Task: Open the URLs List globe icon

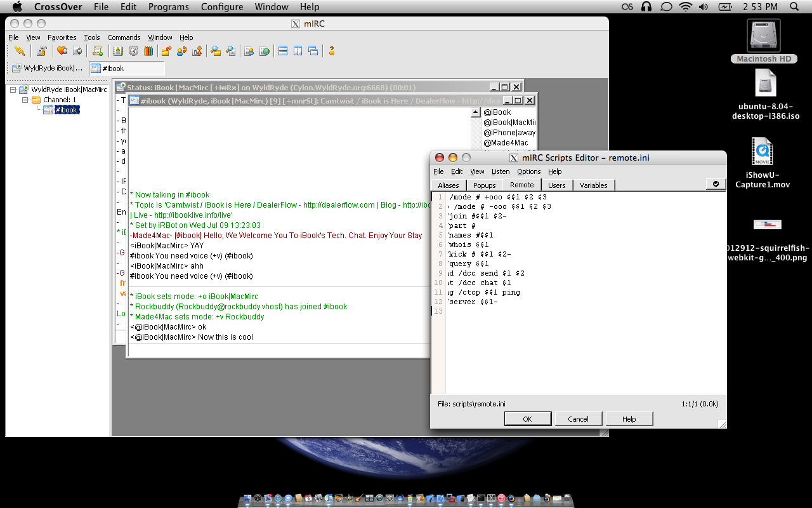Action: 265,51
